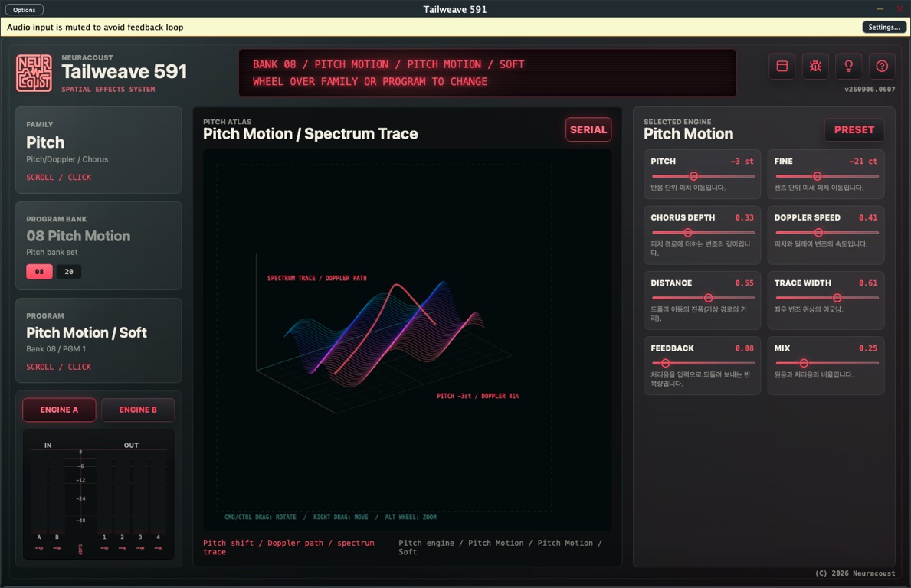This screenshot has height=588, width=911.
Task: Click the version v260906.0607 text
Action: pyautogui.click(x=869, y=90)
